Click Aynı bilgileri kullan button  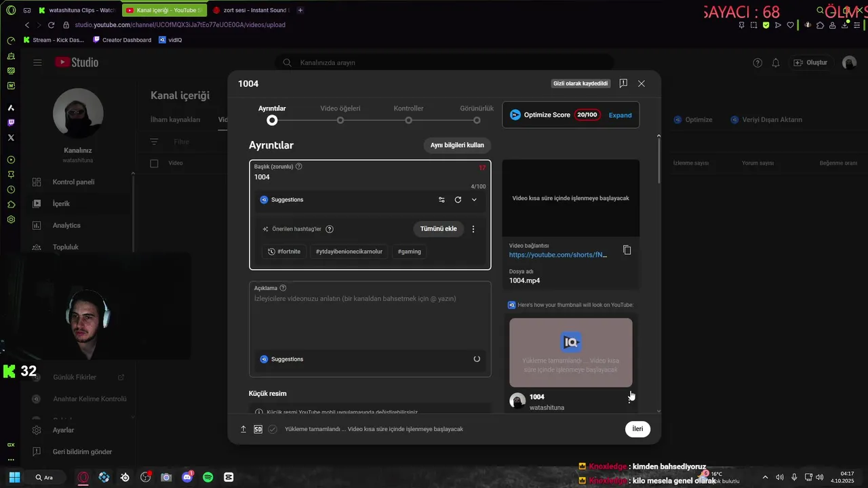457,145
